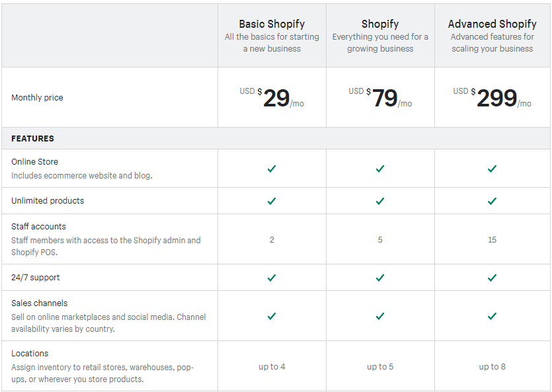Image resolution: width=552 pixels, height=392 pixels.
Task: Click Online Store checkmark under Advanced Shopify
Action: click(492, 169)
